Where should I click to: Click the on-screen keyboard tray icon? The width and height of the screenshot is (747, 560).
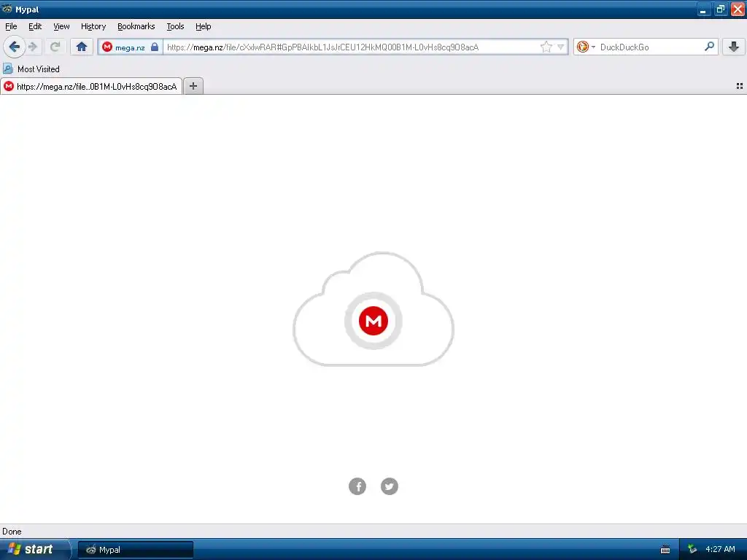[665, 550]
